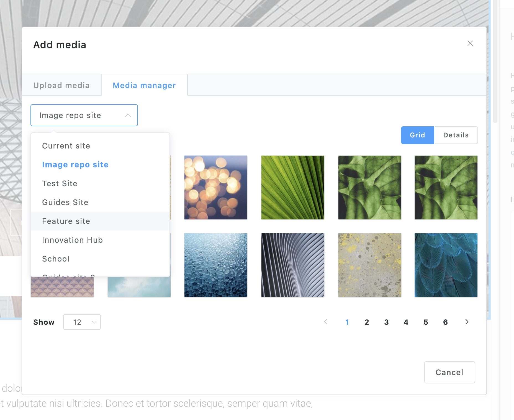Select the bokeh lights image thumbnail
The width and height of the screenshot is (514, 420).
[215, 188]
